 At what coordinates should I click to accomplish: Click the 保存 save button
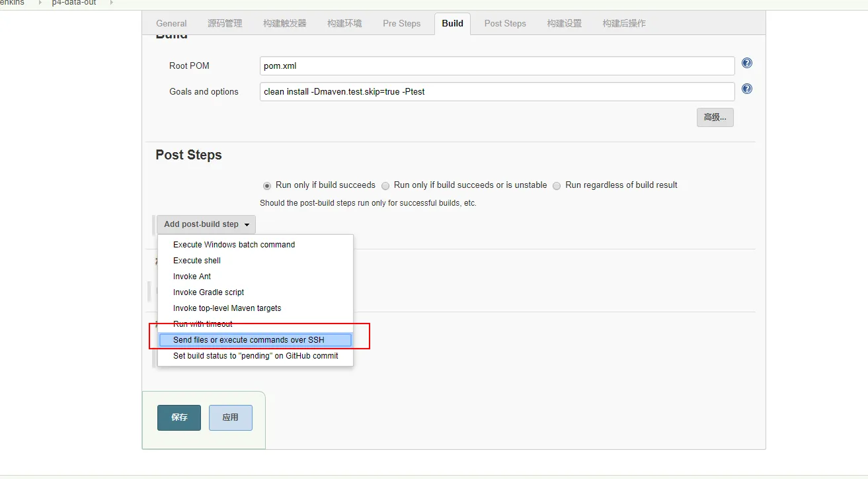pyautogui.click(x=179, y=417)
